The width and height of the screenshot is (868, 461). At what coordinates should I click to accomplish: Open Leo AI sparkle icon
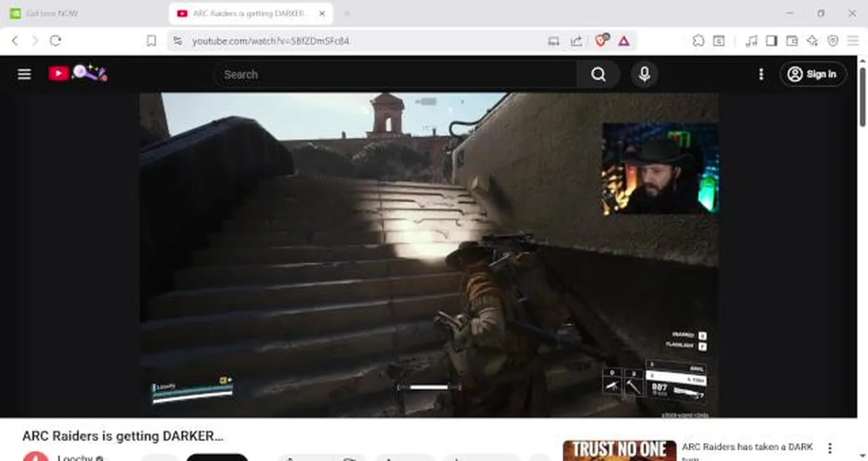(x=812, y=41)
